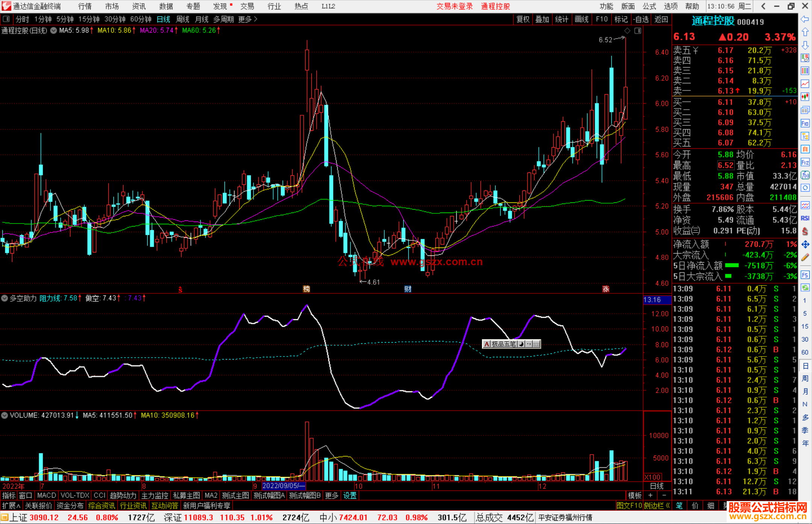Image resolution: width=812 pixels, height=524 pixels.
Task: Toggle the layout icon left of 分时
Action: pyautogui.click(x=6, y=19)
